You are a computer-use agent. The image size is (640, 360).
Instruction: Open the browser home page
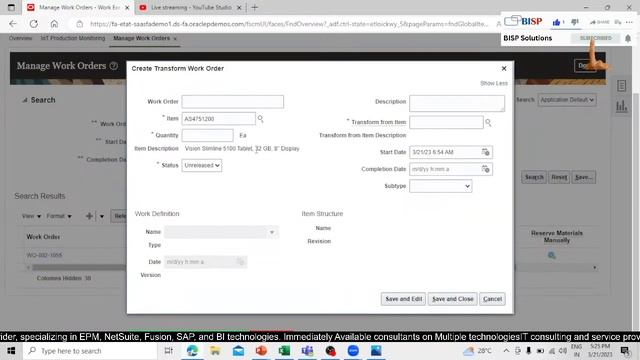click(x=54, y=24)
